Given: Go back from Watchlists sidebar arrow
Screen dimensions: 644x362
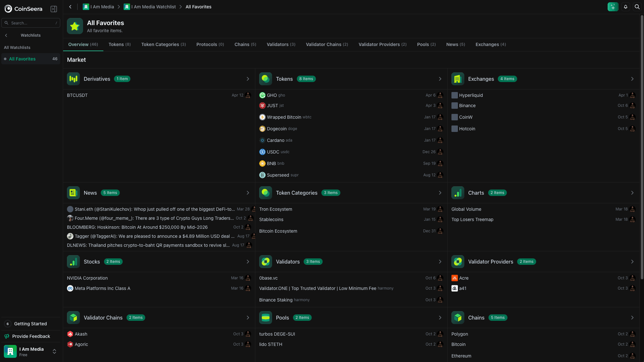Looking at the screenshot, I should [x=6, y=35].
